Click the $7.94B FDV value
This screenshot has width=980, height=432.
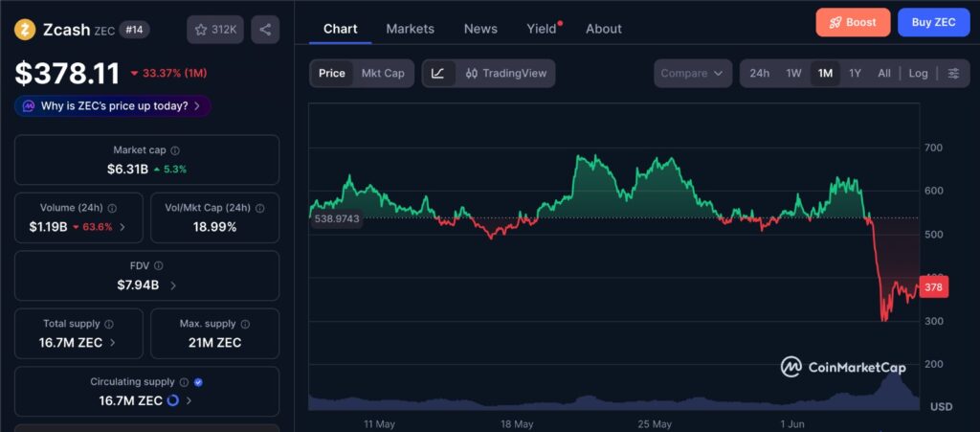138,285
